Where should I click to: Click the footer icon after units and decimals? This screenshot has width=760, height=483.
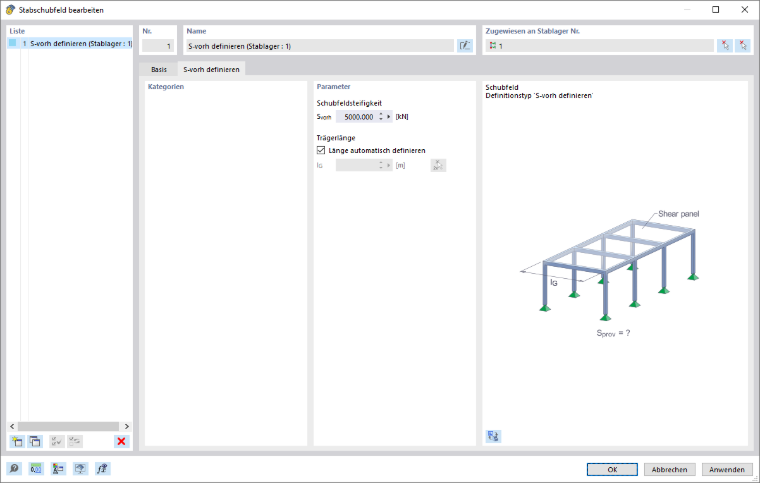pyautogui.click(x=58, y=468)
